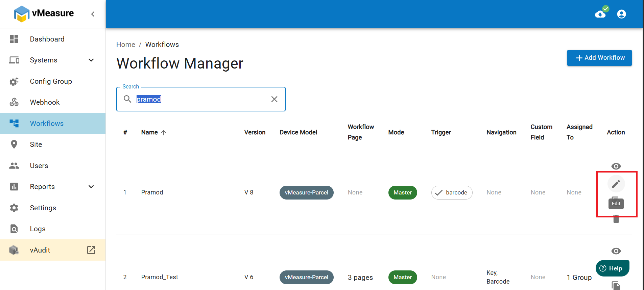The height and width of the screenshot is (290, 644).
Task: Click the Key, Barcode navigation cell
Action: coord(498,277)
